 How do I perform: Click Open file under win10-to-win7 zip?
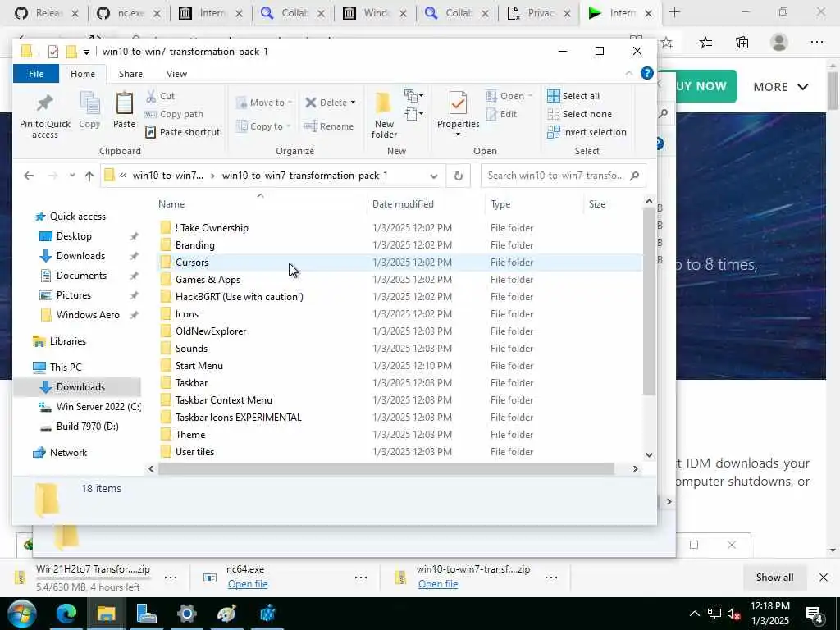pyautogui.click(x=438, y=584)
